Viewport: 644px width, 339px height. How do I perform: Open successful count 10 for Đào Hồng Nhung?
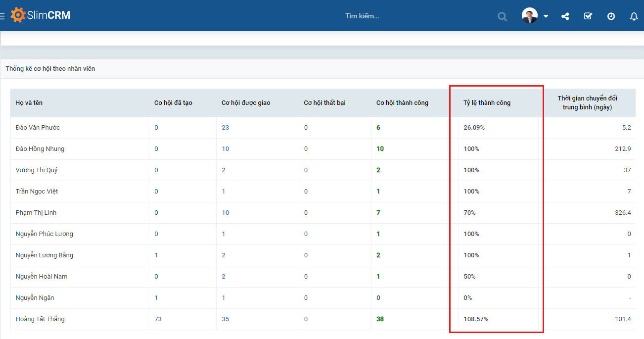pyautogui.click(x=380, y=149)
